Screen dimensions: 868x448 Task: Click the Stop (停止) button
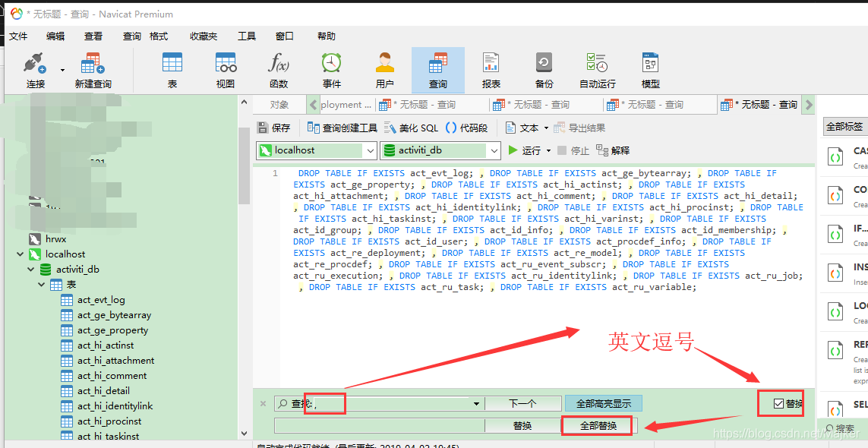573,150
